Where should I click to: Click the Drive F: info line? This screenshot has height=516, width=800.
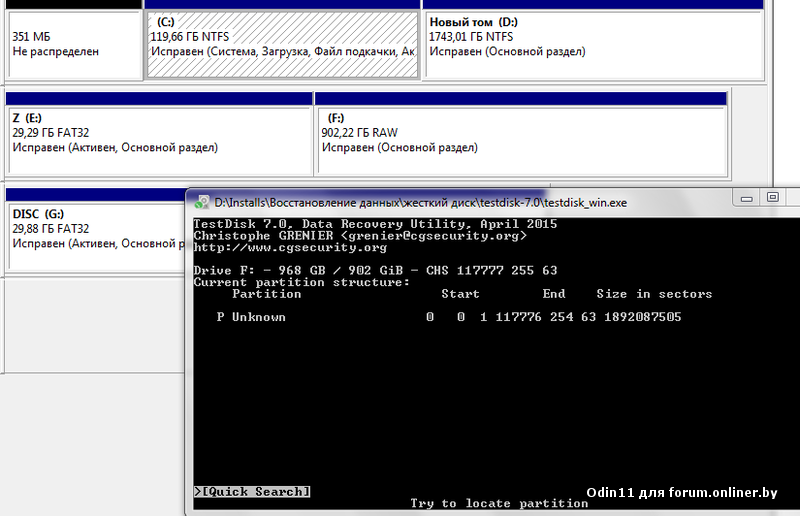click(375, 271)
